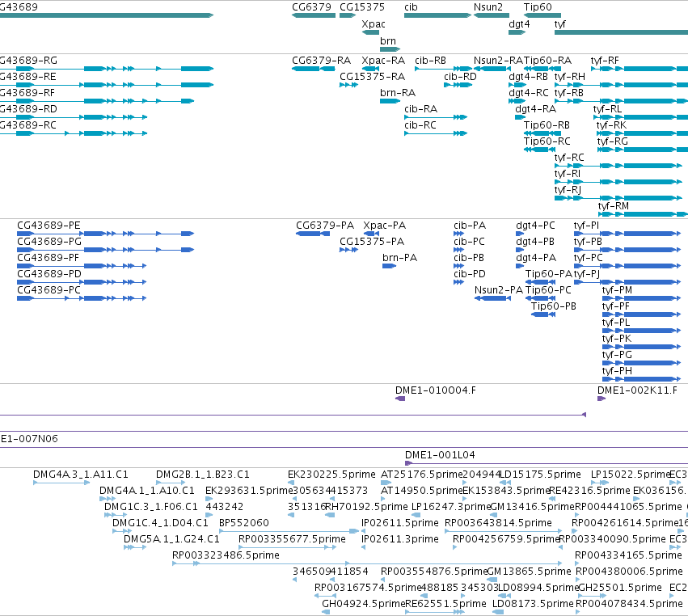Click the DMG5A.1_1.G24.C1 label
Image resolution: width=688 pixels, height=616 pixels.
point(171,539)
